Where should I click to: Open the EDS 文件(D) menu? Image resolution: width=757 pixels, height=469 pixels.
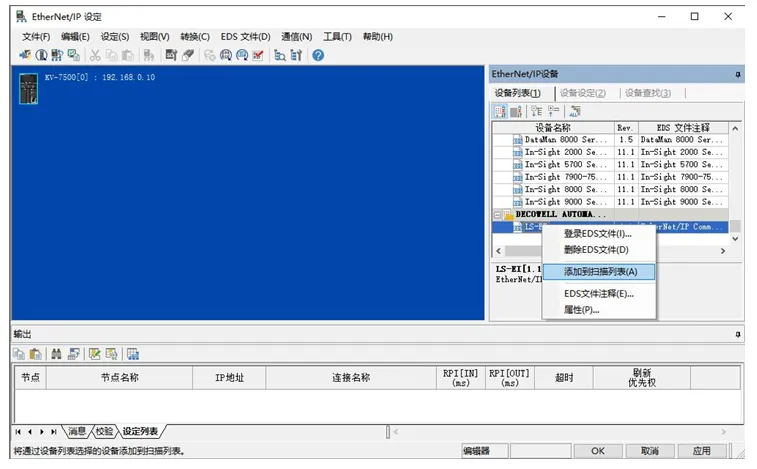point(245,37)
